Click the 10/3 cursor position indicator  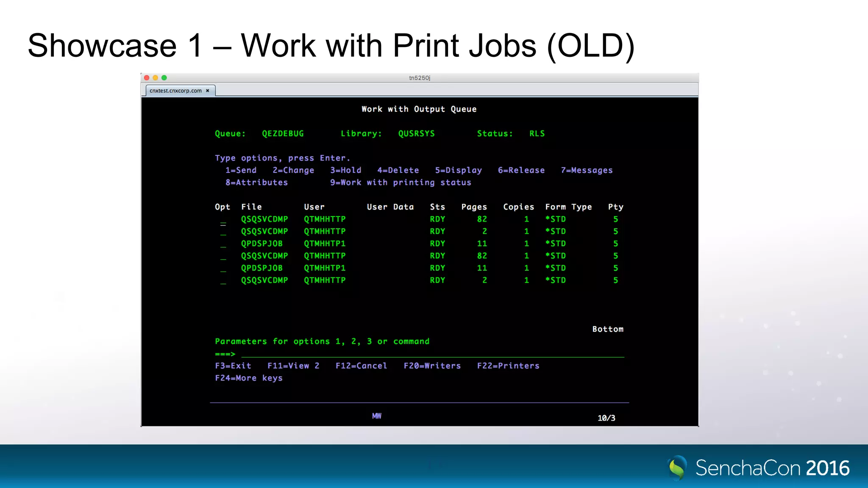click(606, 418)
